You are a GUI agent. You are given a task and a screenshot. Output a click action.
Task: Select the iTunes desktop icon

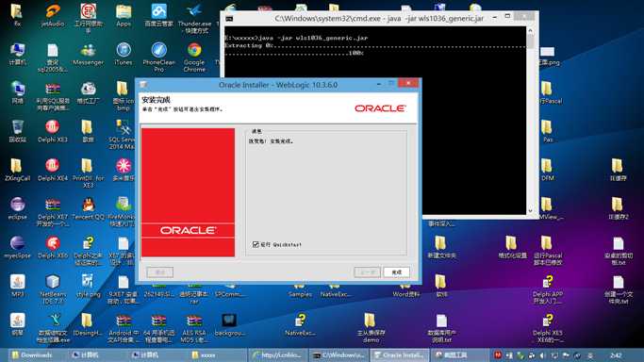pos(124,54)
